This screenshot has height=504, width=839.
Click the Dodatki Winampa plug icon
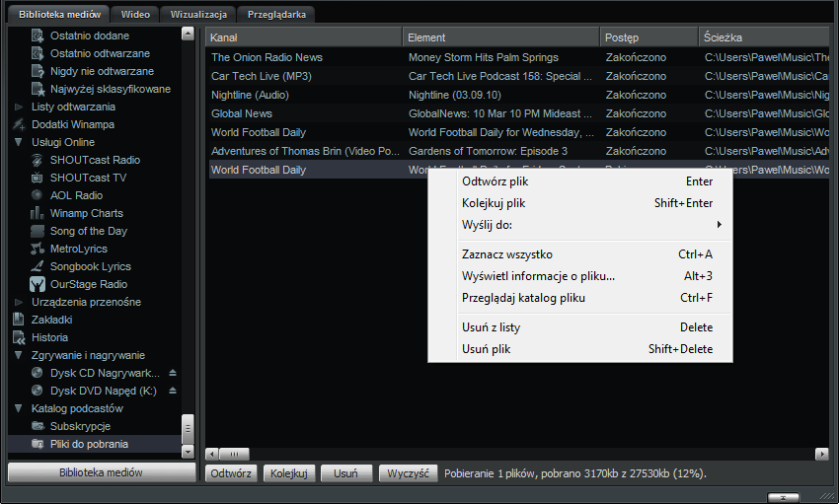pyautogui.click(x=19, y=124)
